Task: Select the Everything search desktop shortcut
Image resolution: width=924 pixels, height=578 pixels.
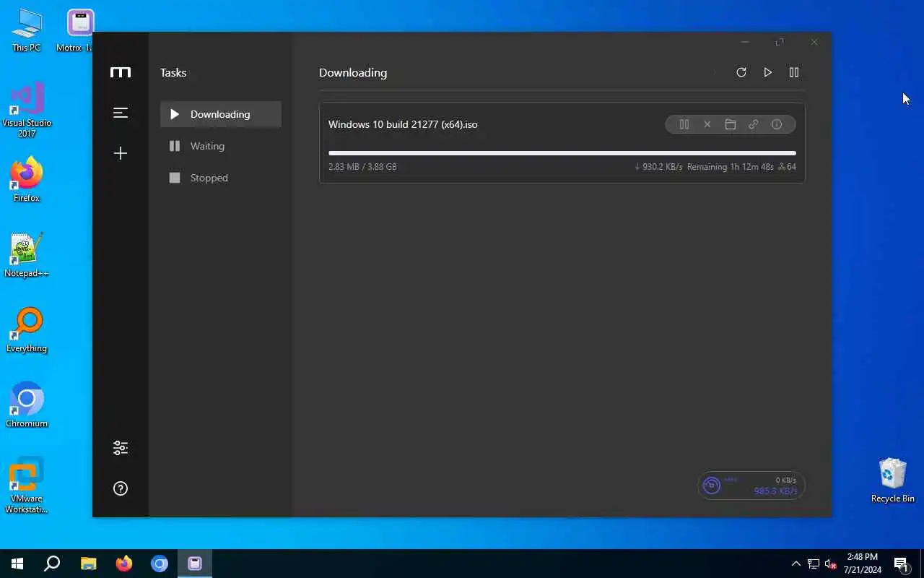Action: click(27, 330)
